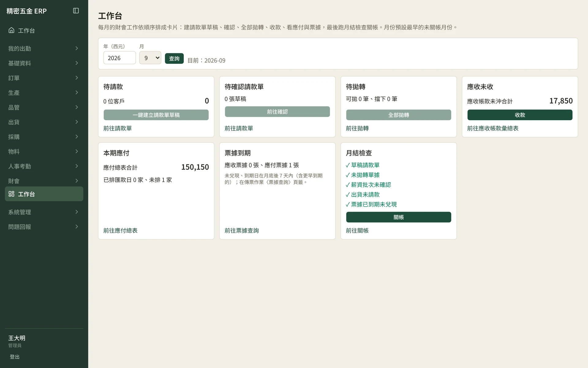
Task: Click 一鍵建立請款單草稿 button
Action: 156,115
